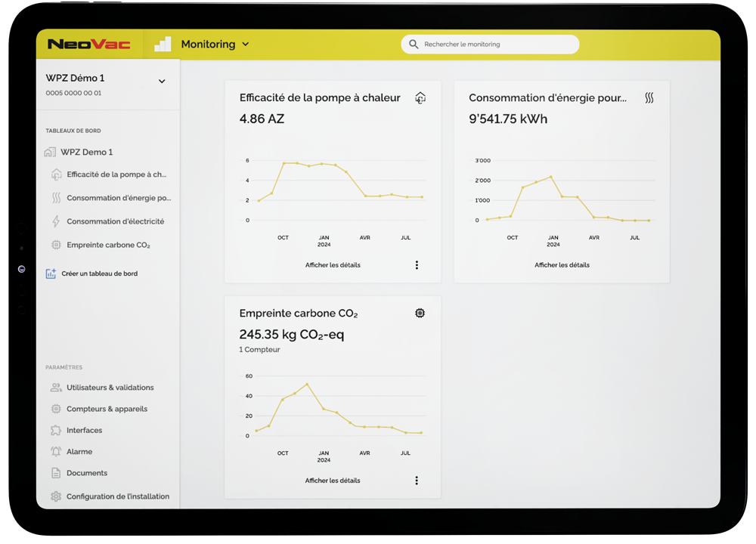Open three-dot menu on Empreinte carbone card
Viewport: 756px width, 544px height.
pyautogui.click(x=417, y=481)
